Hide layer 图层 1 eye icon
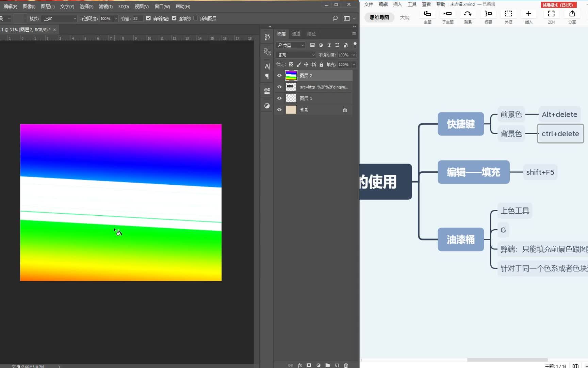The height and width of the screenshot is (368, 588). 279,98
